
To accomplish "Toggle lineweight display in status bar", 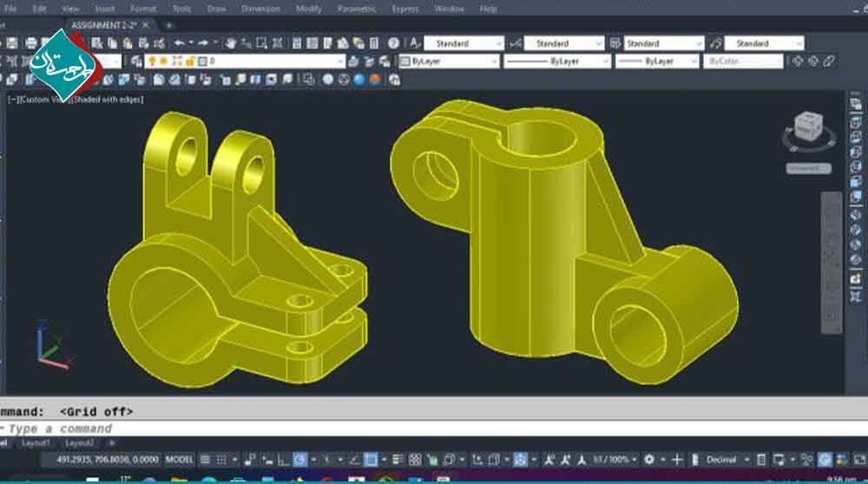I will [398, 460].
